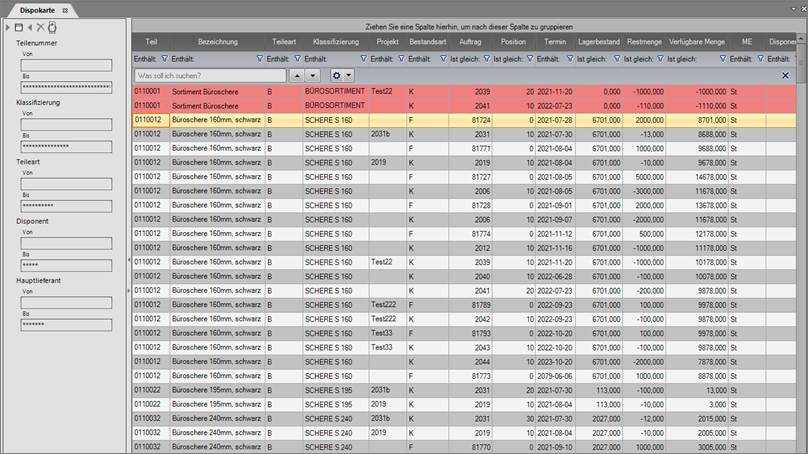Open the filter funnel for Bezeichnung column
This screenshot has width=808, height=454.
click(x=261, y=59)
